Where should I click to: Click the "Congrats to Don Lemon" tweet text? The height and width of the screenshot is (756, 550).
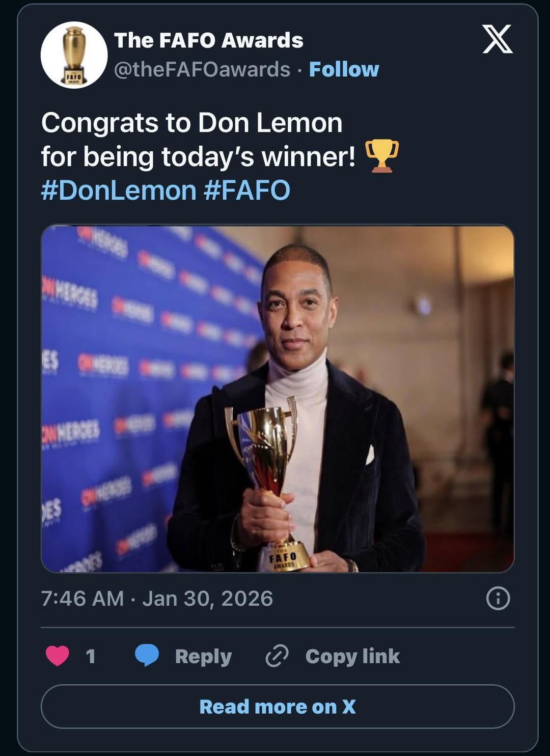191,123
